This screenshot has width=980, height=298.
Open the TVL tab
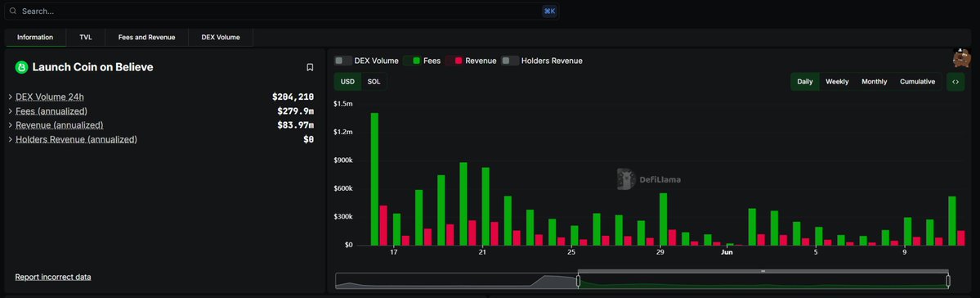[x=86, y=38]
